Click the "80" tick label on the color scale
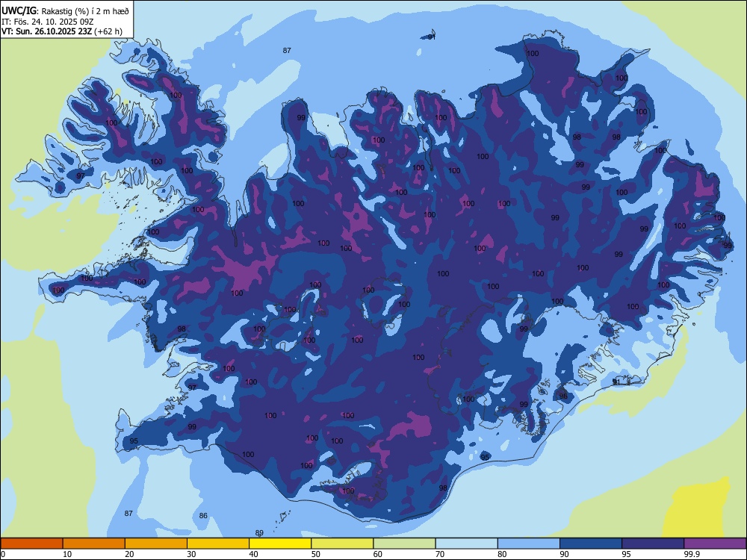The width and height of the screenshot is (747, 560). click(502, 554)
